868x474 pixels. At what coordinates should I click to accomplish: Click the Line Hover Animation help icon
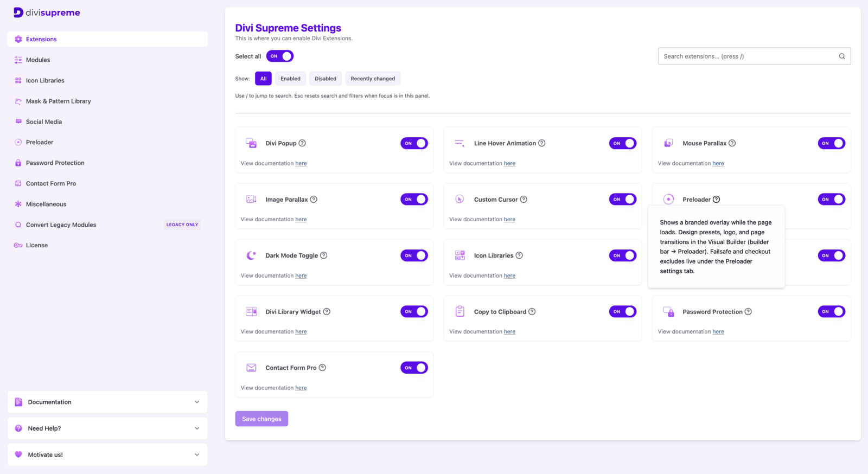coord(541,143)
